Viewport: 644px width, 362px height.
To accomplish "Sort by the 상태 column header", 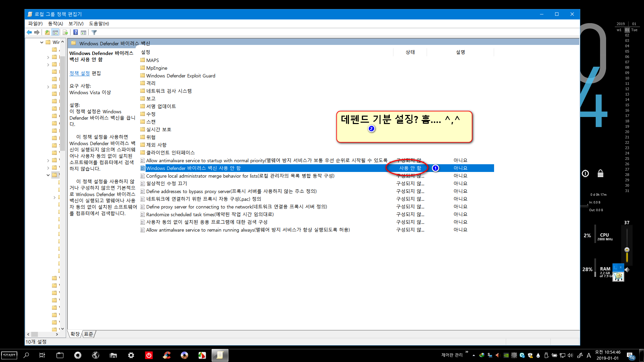I will [410, 52].
